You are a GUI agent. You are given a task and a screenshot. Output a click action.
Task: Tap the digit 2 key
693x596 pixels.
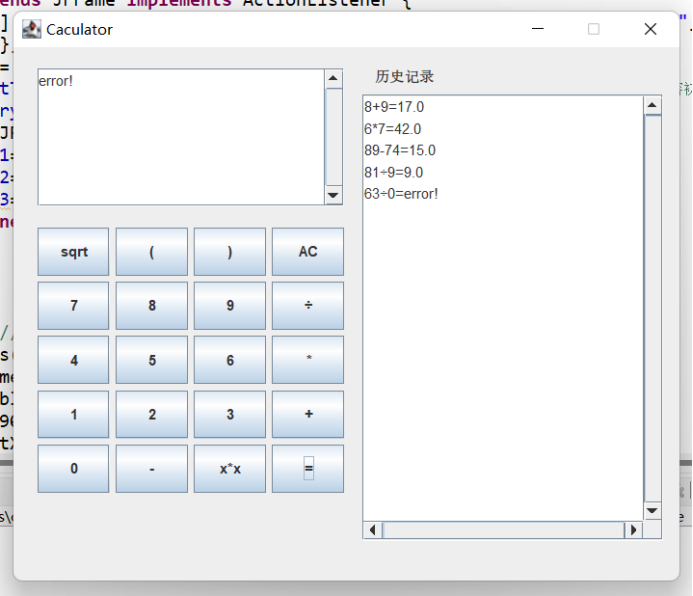click(152, 414)
